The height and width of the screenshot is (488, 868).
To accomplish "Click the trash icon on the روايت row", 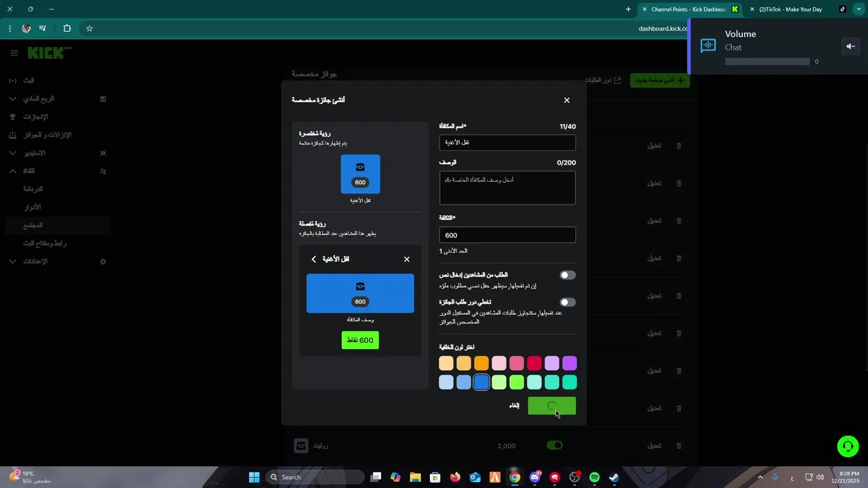I will point(679,446).
